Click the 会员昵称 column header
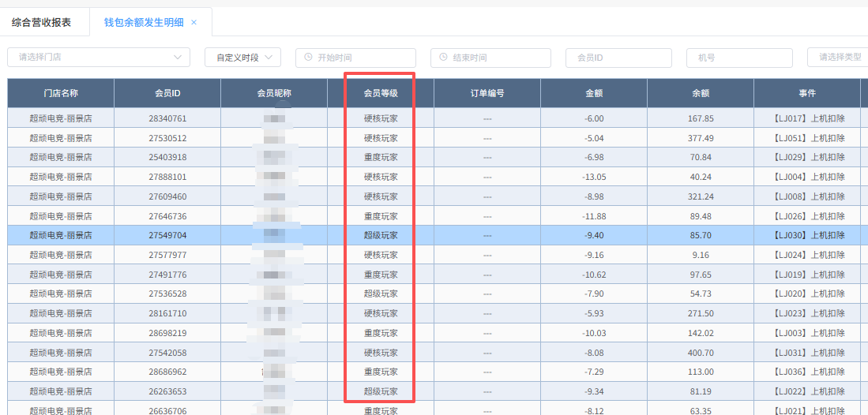Screen dimensions: 868x415 tap(274, 93)
